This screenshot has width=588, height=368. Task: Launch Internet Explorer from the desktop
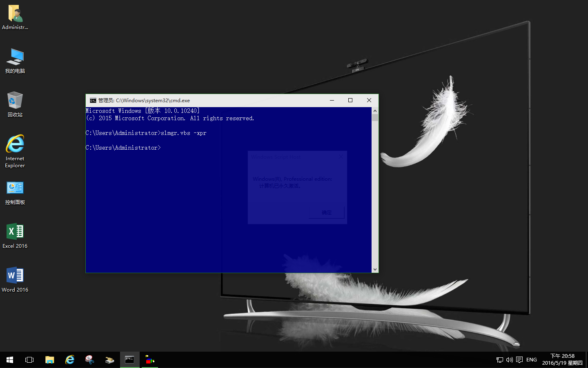click(15, 151)
